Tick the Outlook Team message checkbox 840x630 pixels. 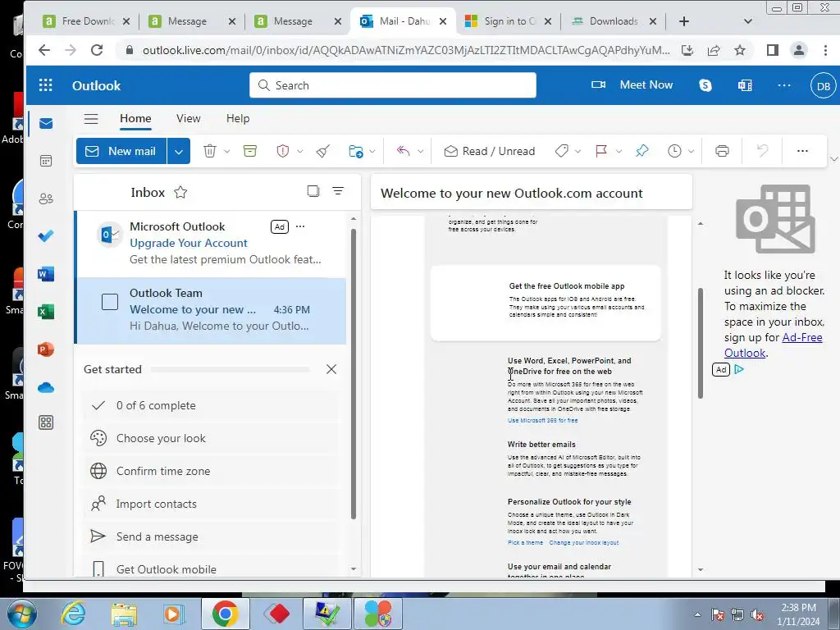click(110, 302)
